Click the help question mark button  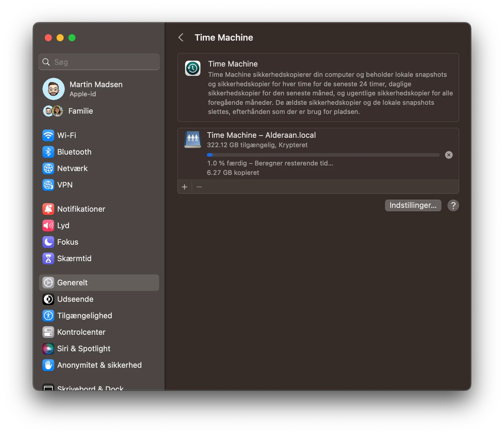(x=453, y=206)
